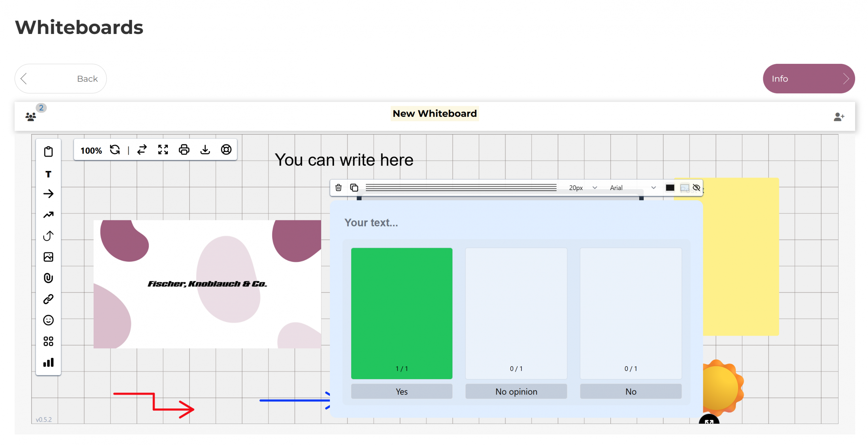Download the whiteboard
This screenshot has height=445, width=868.
pos(205,150)
